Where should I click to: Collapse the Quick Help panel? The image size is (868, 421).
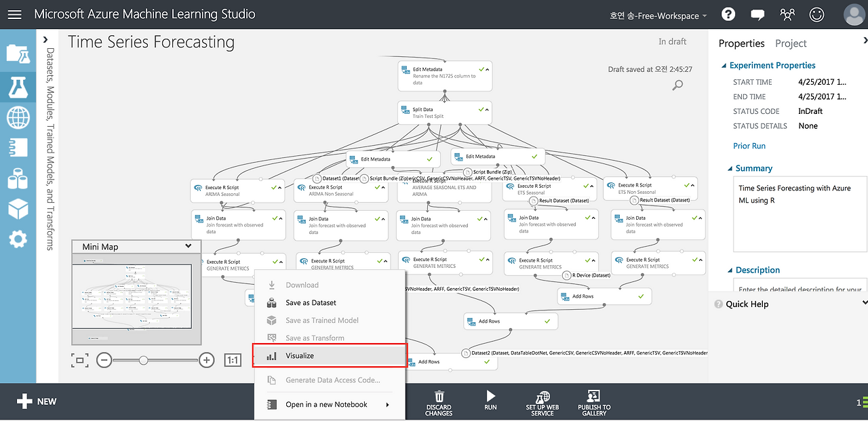click(865, 303)
